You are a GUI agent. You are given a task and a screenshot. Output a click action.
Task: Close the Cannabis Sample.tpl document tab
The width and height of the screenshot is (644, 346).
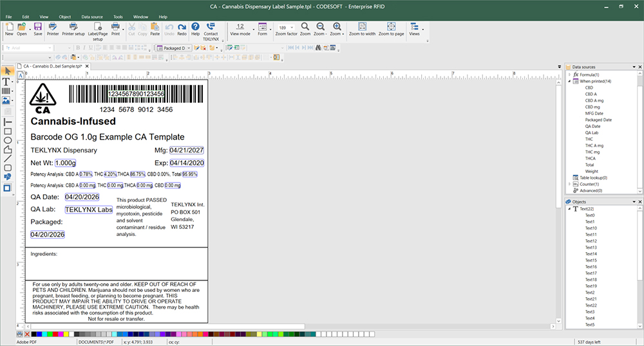(87, 66)
